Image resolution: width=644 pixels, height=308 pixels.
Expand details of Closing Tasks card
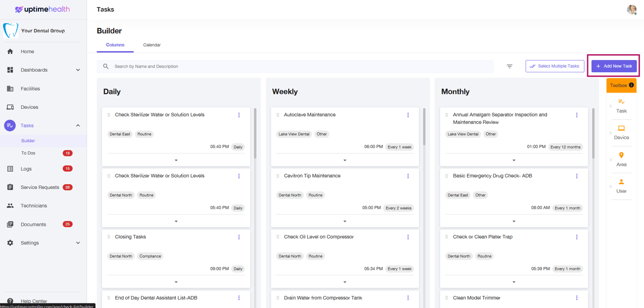[176, 282]
